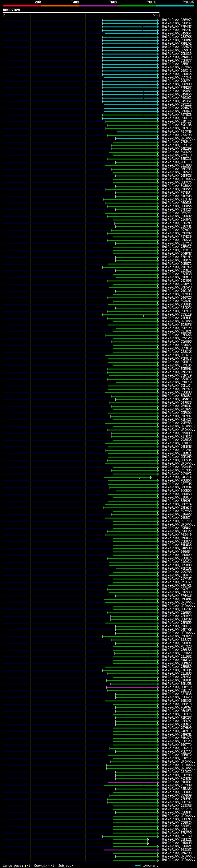Click the query end position 569
This screenshot has width=197, height=868.
[155, 15]
